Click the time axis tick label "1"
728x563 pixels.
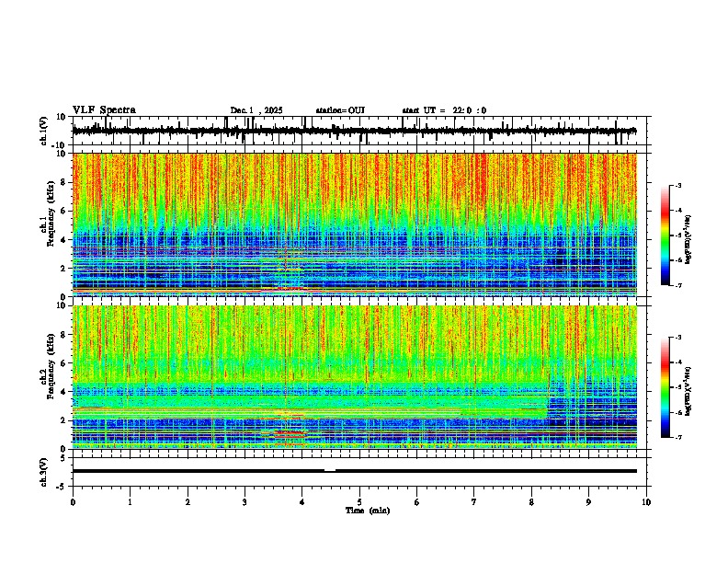coord(130,502)
